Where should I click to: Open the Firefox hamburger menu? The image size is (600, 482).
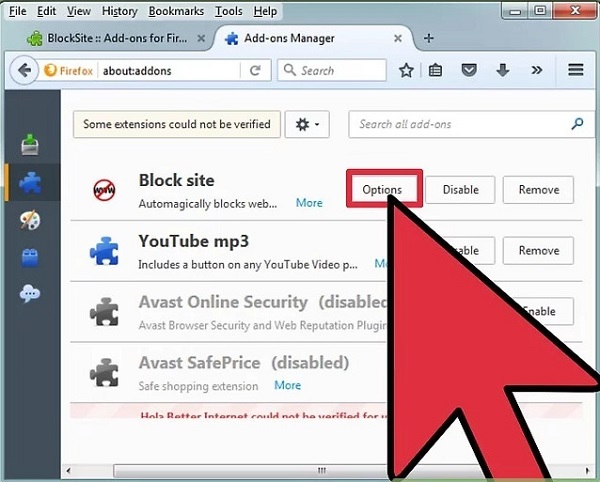(576, 70)
